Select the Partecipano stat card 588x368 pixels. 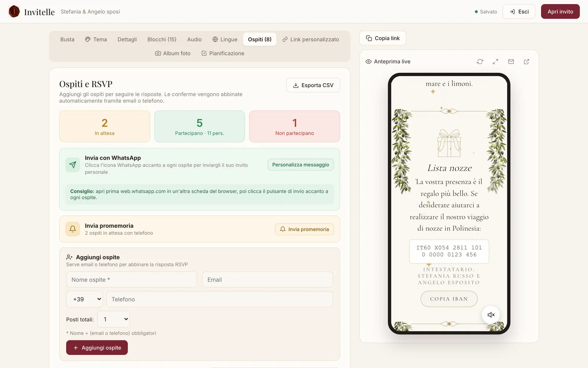pyautogui.click(x=200, y=126)
